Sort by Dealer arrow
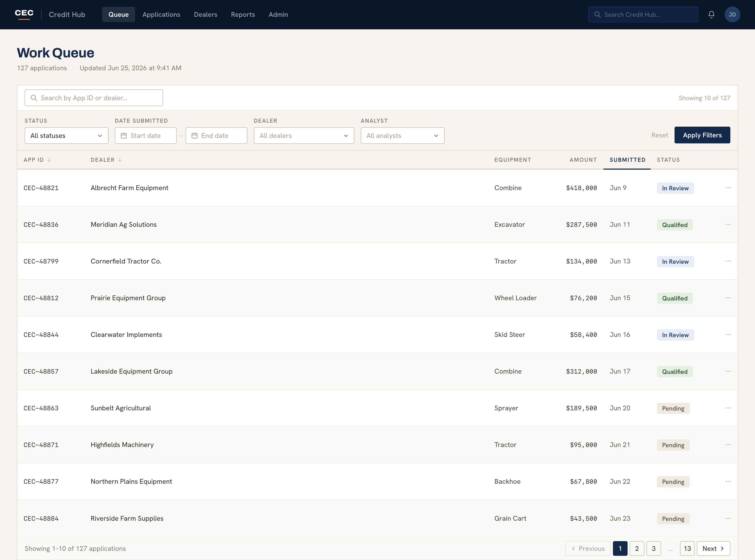 120,160
